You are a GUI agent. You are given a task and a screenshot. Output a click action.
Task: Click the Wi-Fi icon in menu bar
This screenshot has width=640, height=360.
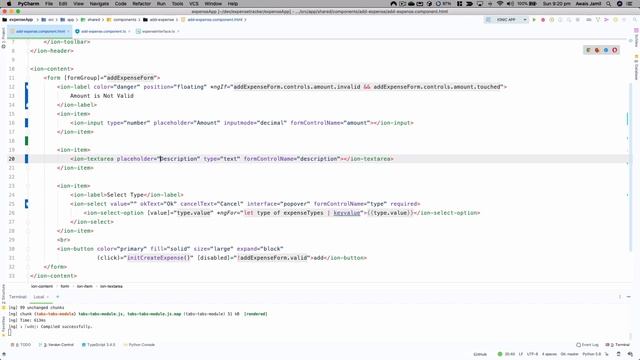tap(500, 4)
